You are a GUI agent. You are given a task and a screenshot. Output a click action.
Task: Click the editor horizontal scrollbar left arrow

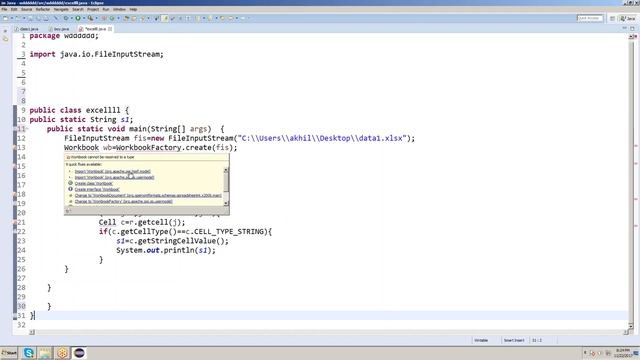[32, 333]
